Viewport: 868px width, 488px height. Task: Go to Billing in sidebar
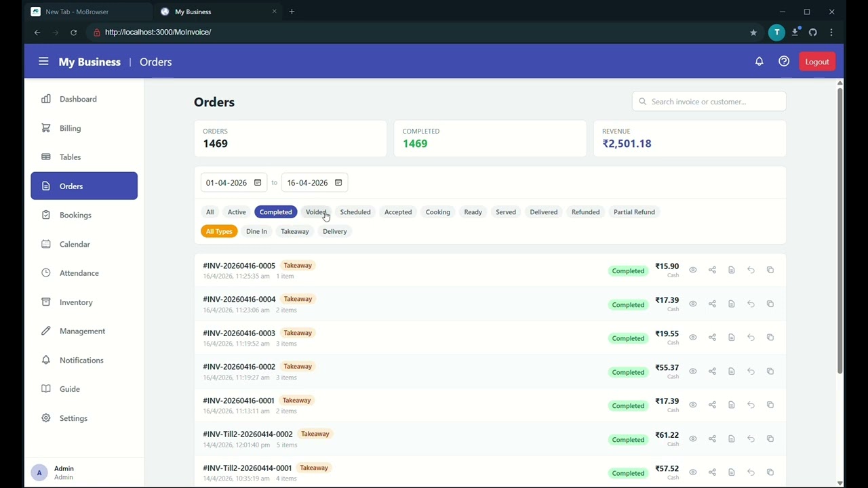tap(84, 128)
